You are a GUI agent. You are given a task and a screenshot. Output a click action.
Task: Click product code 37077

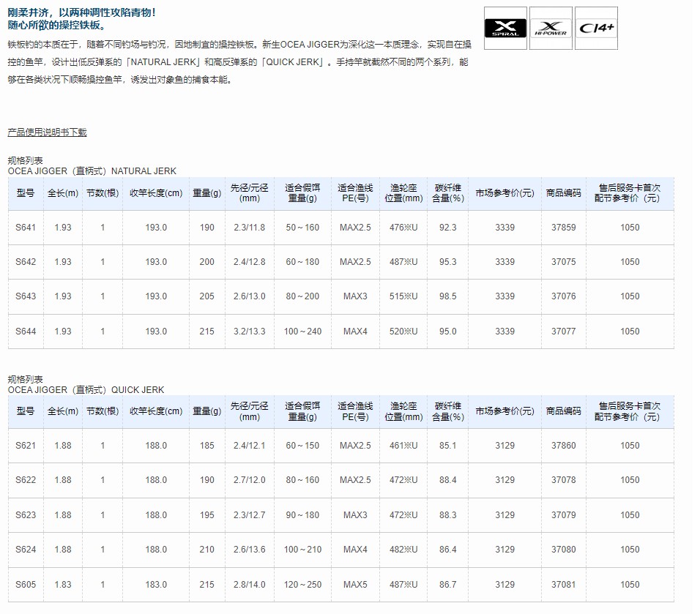563,332
